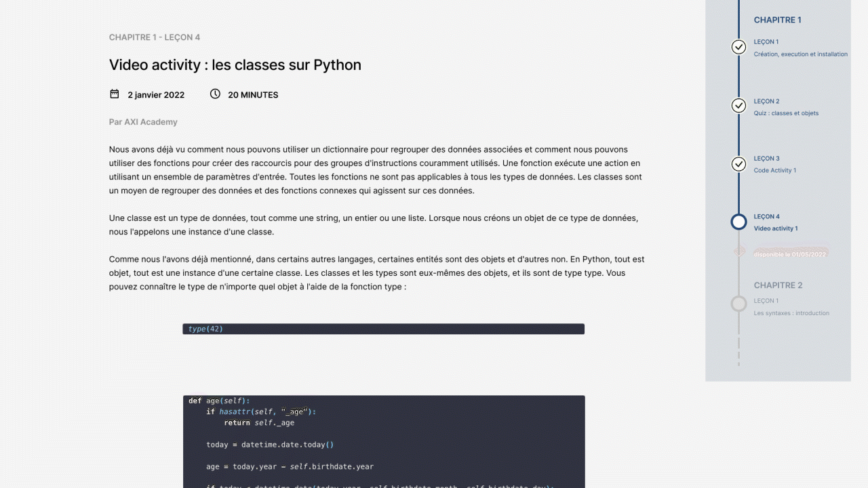Click the 'LEÇON 3' label in the sidebar
Screen dimensions: 868x488
(766, 159)
